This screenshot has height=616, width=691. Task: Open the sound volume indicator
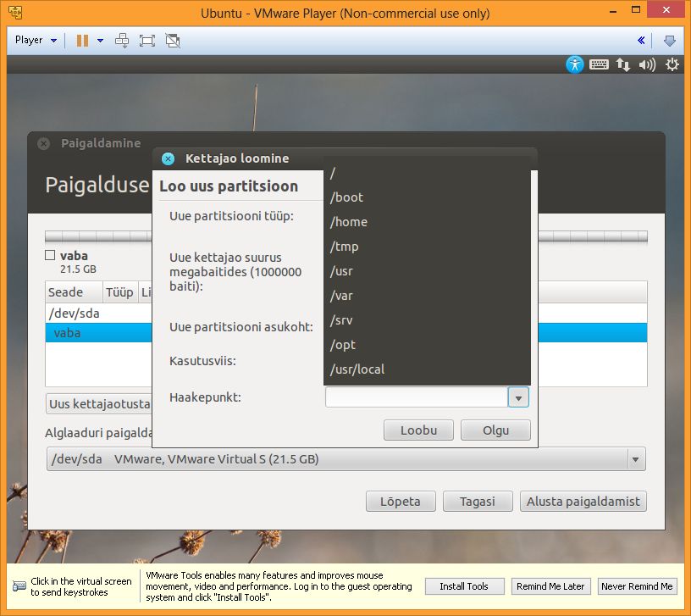click(x=647, y=64)
